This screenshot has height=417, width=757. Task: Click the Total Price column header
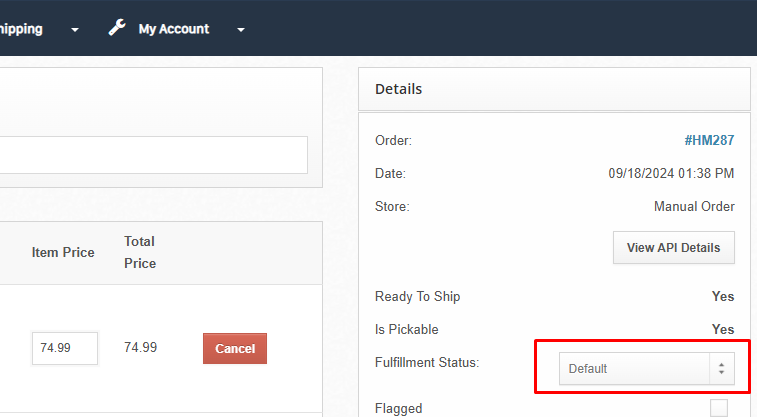(140, 252)
